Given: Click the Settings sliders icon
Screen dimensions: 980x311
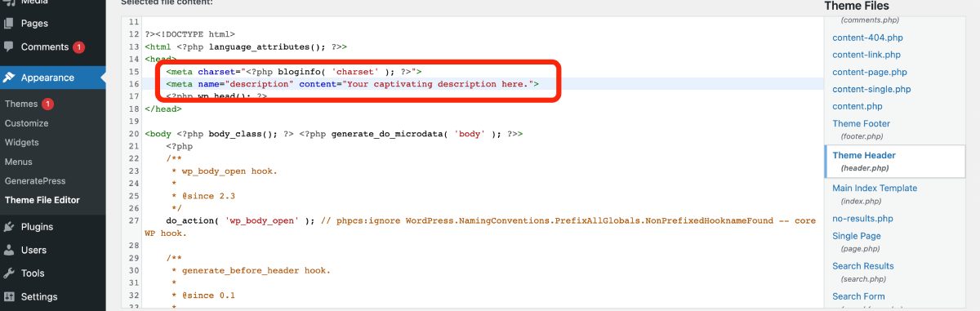Looking at the screenshot, I should [9, 296].
